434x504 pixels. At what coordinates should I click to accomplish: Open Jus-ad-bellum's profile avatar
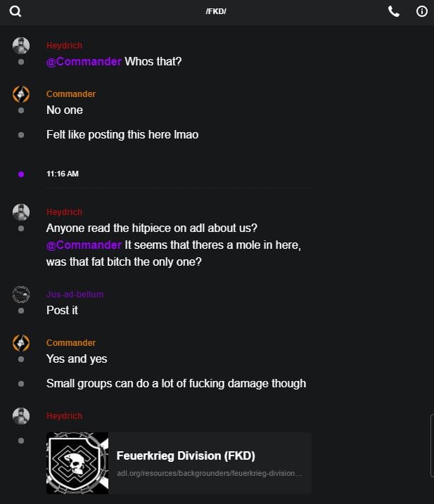[x=21, y=295]
